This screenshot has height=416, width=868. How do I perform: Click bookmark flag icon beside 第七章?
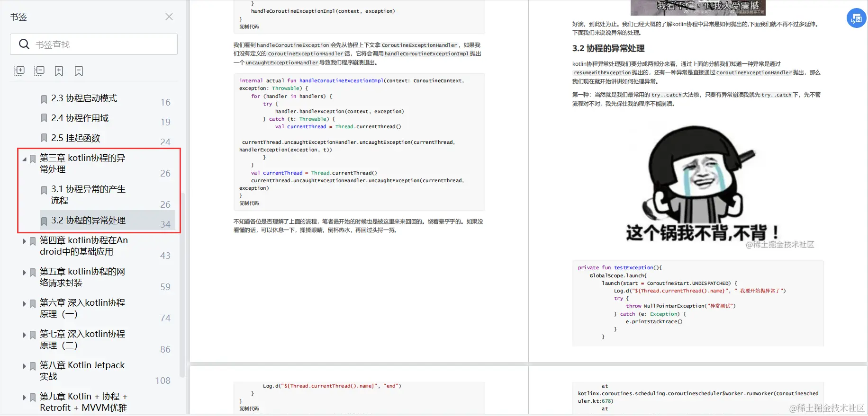tap(33, 335)
